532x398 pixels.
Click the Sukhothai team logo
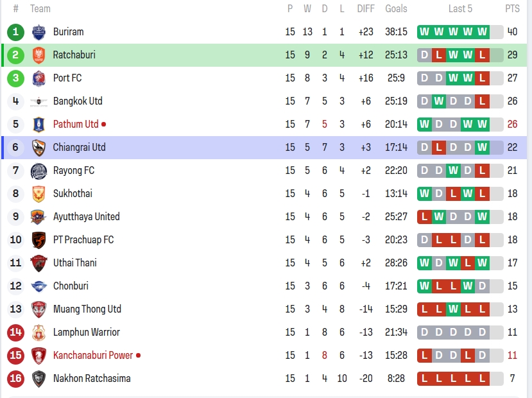point(39,194)
